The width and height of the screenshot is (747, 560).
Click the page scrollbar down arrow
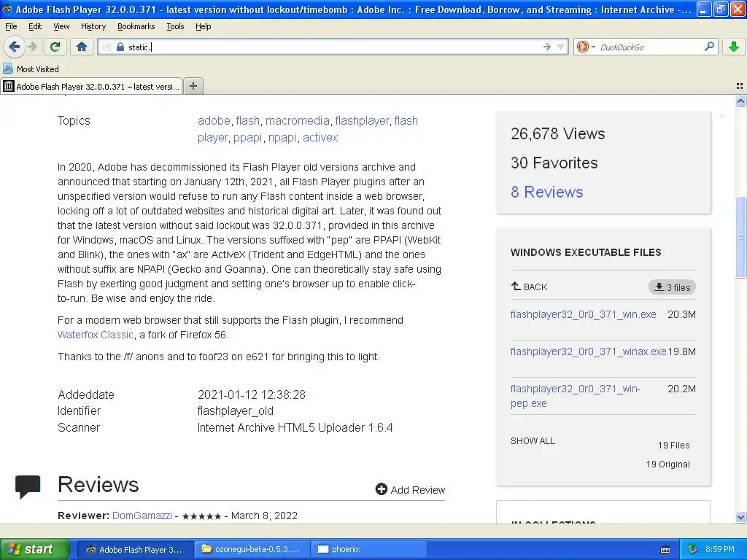[x=740, y=517]
